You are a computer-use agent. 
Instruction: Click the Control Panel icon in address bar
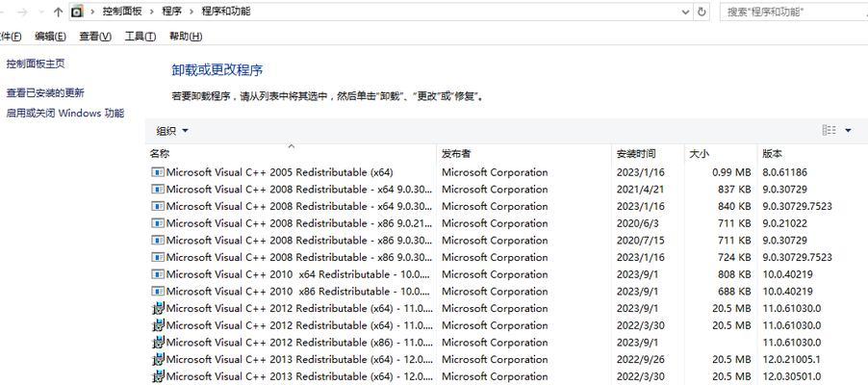coord(78,12)
